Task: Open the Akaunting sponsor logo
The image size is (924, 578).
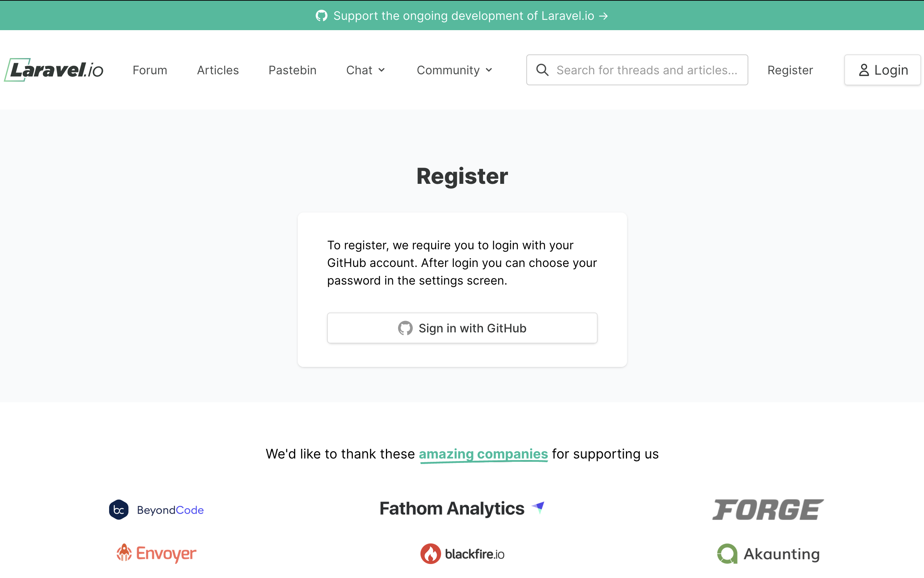Action: click(768, 553)
